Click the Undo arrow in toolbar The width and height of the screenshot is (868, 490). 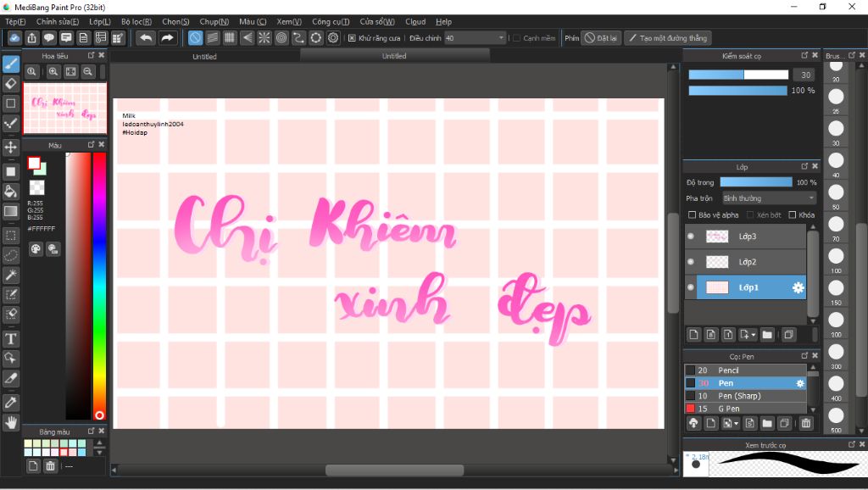146,37
